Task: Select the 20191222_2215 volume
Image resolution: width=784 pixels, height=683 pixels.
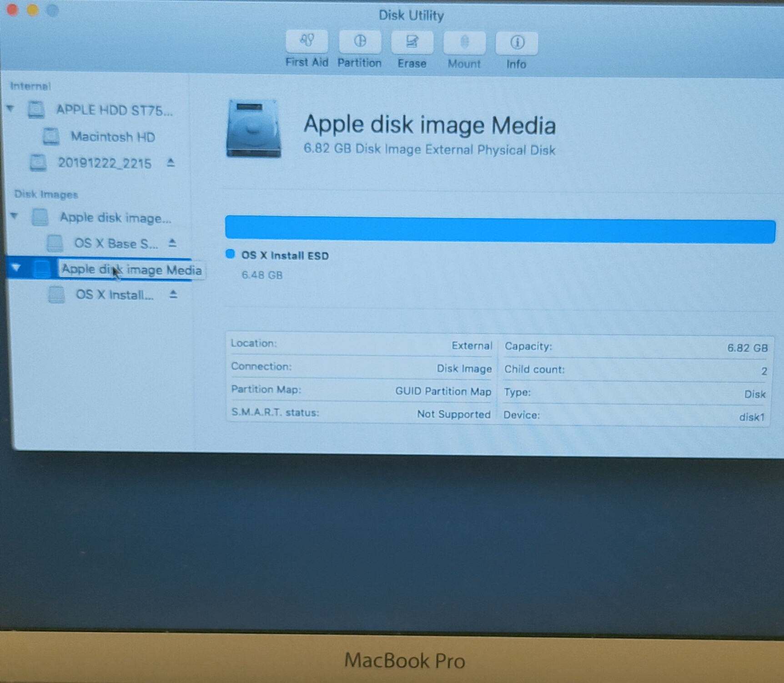Action: coord(104,163)
